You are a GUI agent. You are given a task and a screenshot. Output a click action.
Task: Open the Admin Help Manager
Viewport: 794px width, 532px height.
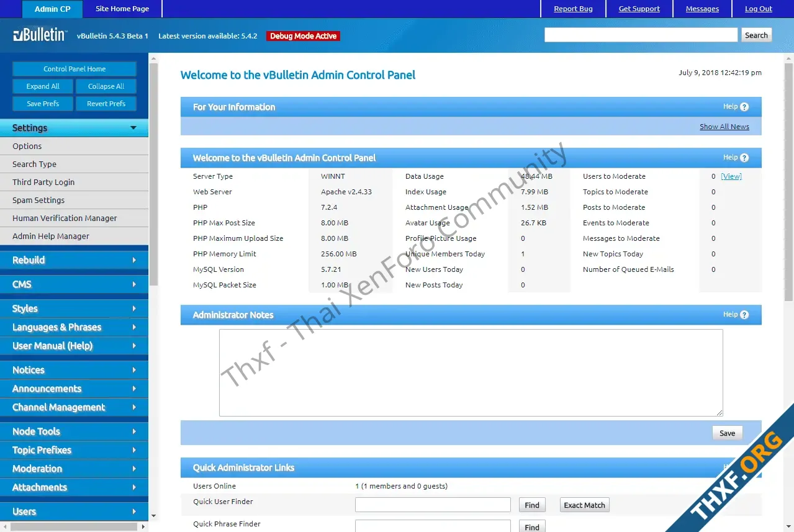[74, 237]
